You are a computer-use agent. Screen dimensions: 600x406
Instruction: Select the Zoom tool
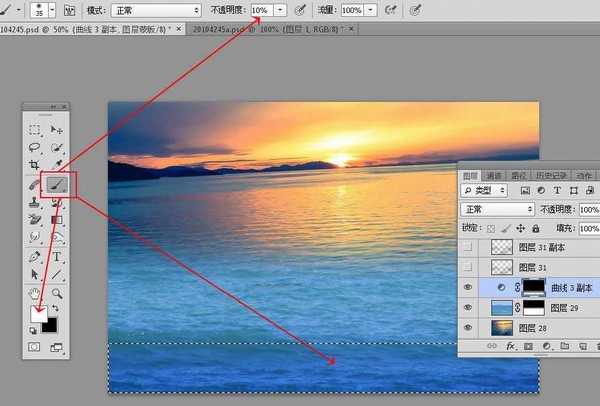57,293
